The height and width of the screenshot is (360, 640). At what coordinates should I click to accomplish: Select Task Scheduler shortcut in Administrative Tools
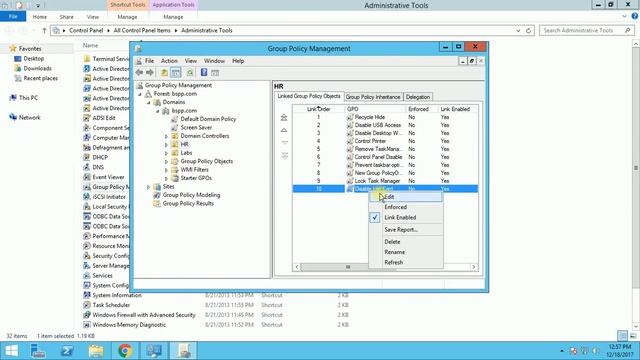(x=111, y=305)
